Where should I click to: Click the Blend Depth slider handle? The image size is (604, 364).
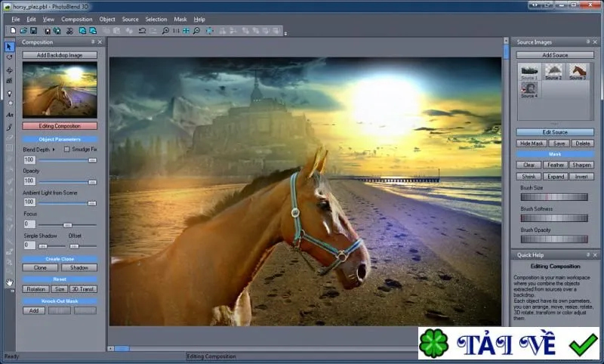point(92,160)
